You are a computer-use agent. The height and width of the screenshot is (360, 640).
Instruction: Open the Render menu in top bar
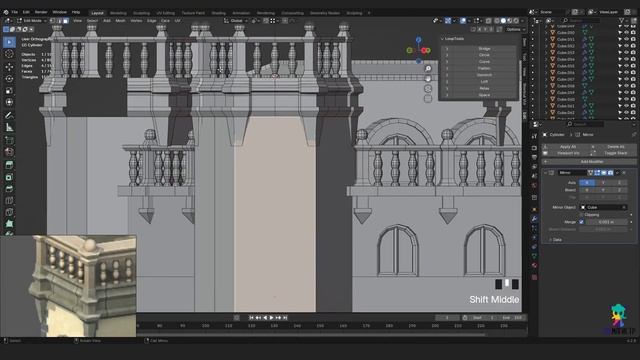tap(41, 12)
